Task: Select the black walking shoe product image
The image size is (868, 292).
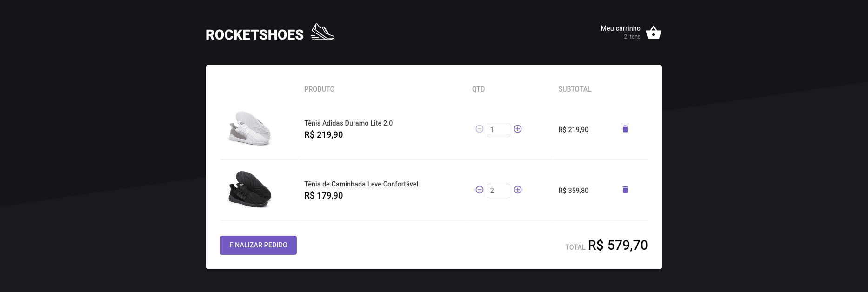Action: tap(250, 190)
